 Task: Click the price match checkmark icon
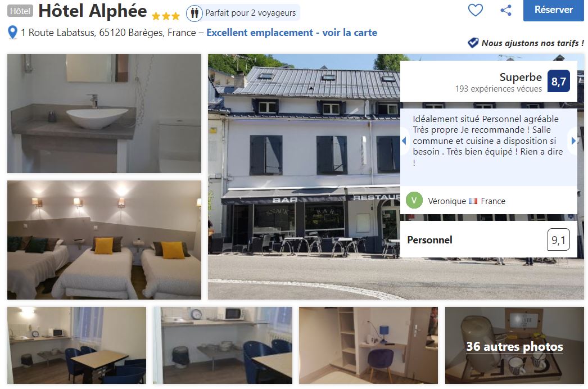point(473,43)
